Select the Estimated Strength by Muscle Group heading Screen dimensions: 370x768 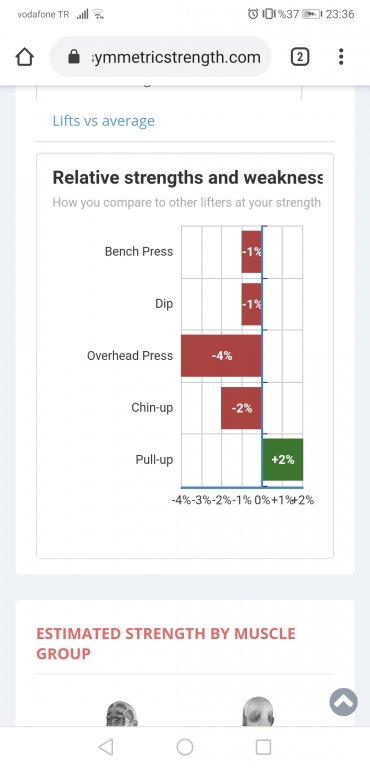(166, 643)
